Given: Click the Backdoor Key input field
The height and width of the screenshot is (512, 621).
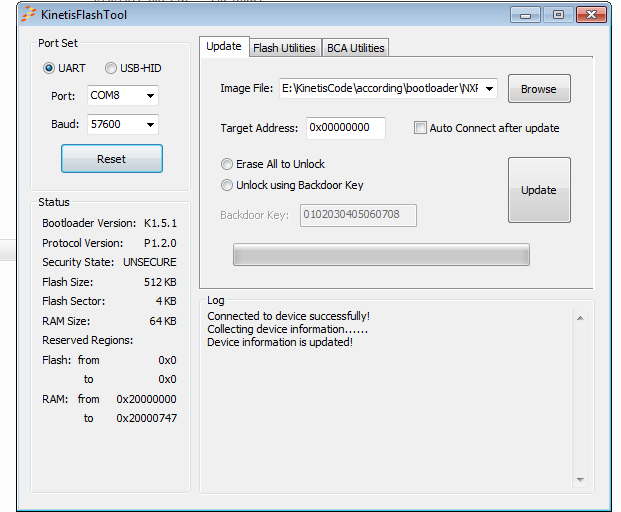Looking at the screenshot, I should pos(358,215).
